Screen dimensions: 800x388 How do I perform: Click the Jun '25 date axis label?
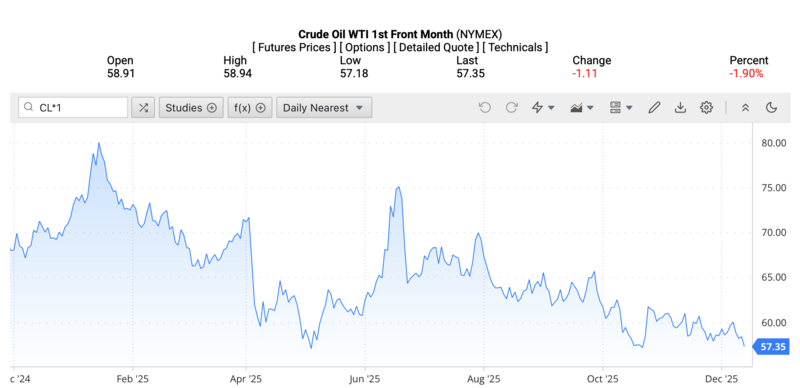click(365, 379)
